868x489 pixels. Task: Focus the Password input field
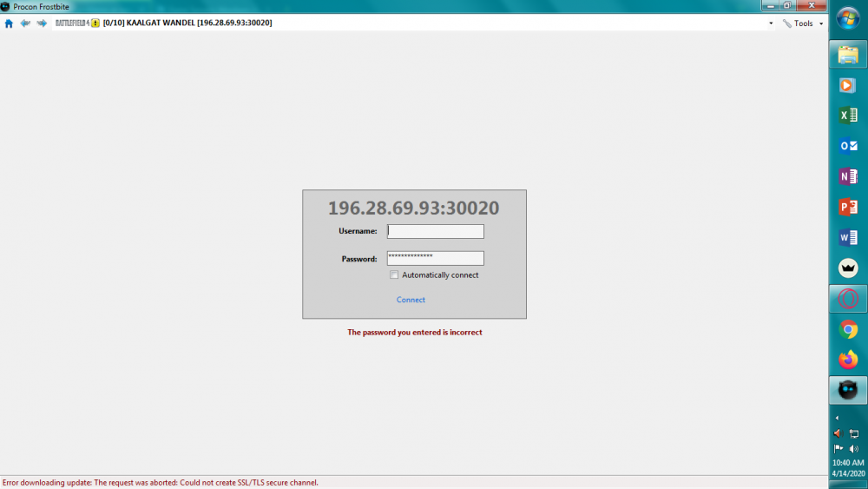tap(435, 258)
